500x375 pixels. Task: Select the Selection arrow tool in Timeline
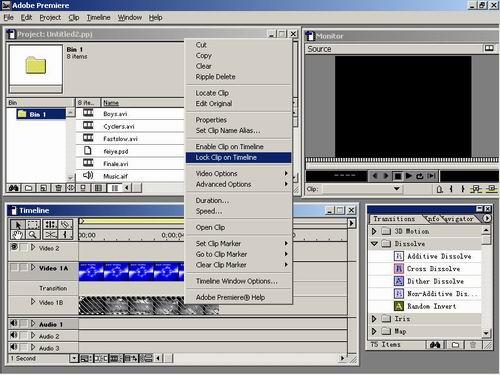pos(17,225)
